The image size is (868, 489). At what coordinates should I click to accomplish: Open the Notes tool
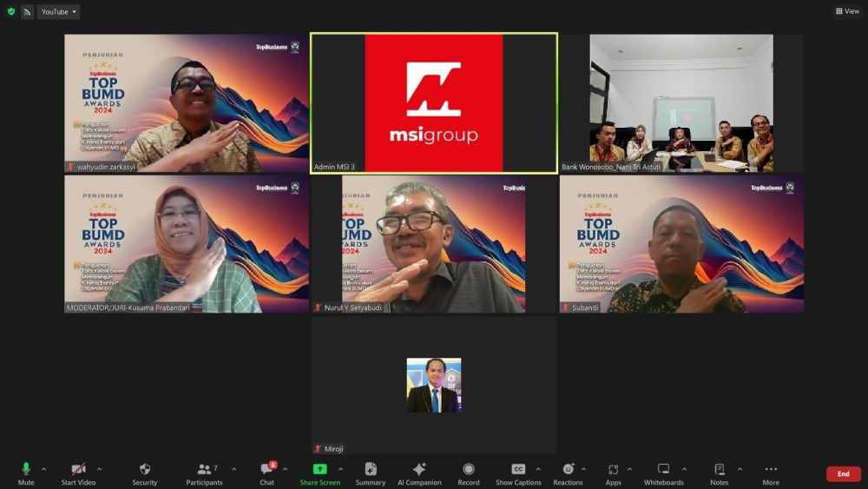[x=719, y=473]
